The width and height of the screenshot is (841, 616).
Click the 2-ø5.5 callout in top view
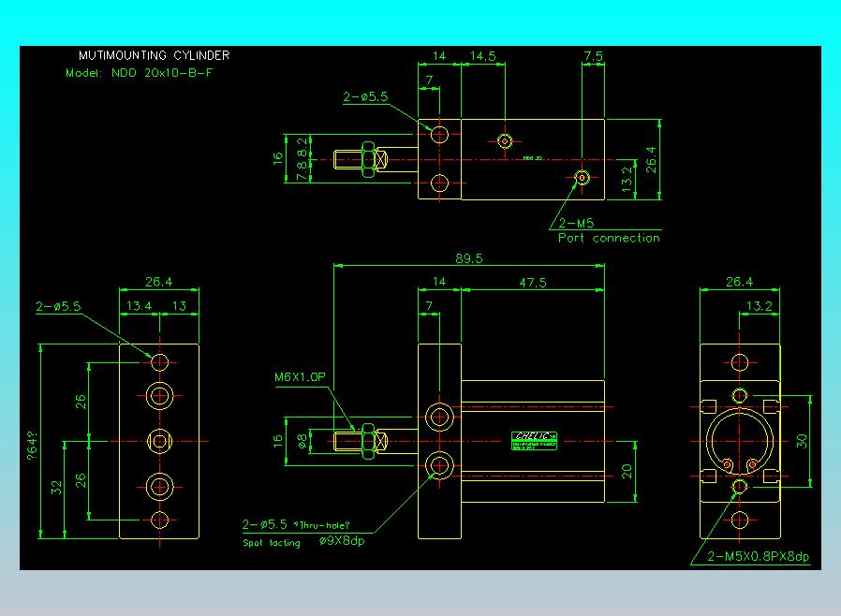click(x=365, y=97)
